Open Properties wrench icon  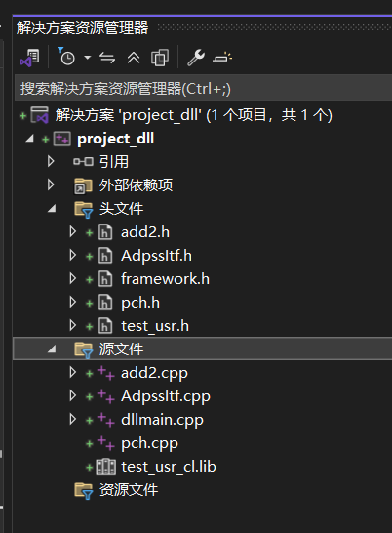coord(196,58)
